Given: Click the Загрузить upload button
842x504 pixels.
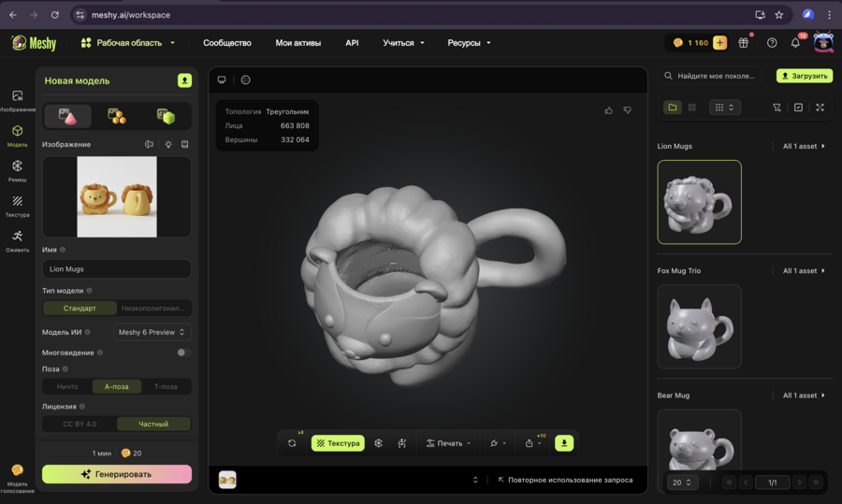Looking at the screenshot, I should click(805, 76).
